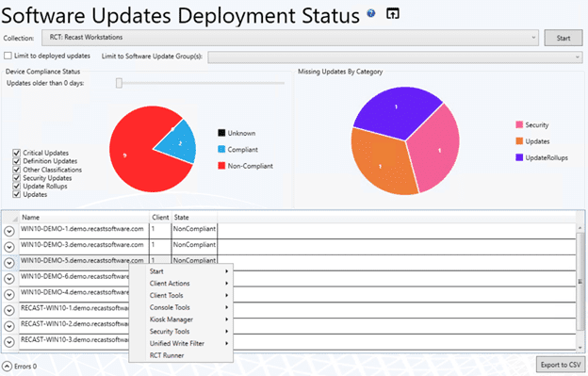Click the Updates older than days slider handle
This screenshot has width=588, height=376.
coord(119,83)
